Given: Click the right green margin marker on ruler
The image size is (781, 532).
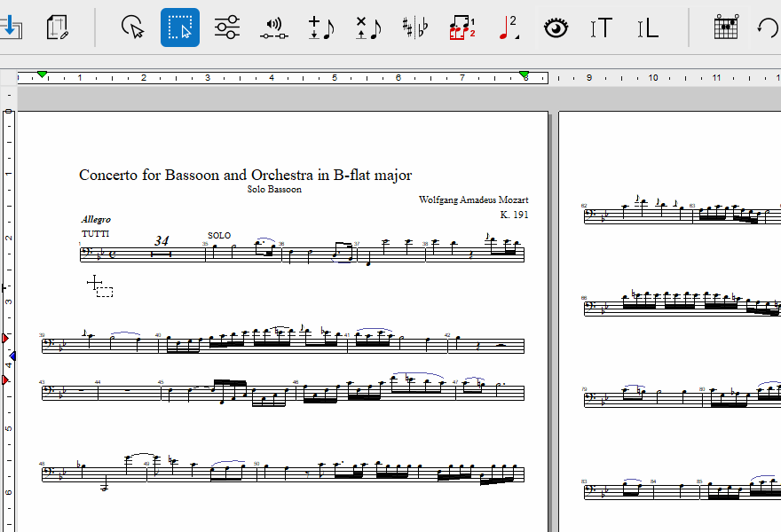Looking at the screenshot, I should point(524,74).
